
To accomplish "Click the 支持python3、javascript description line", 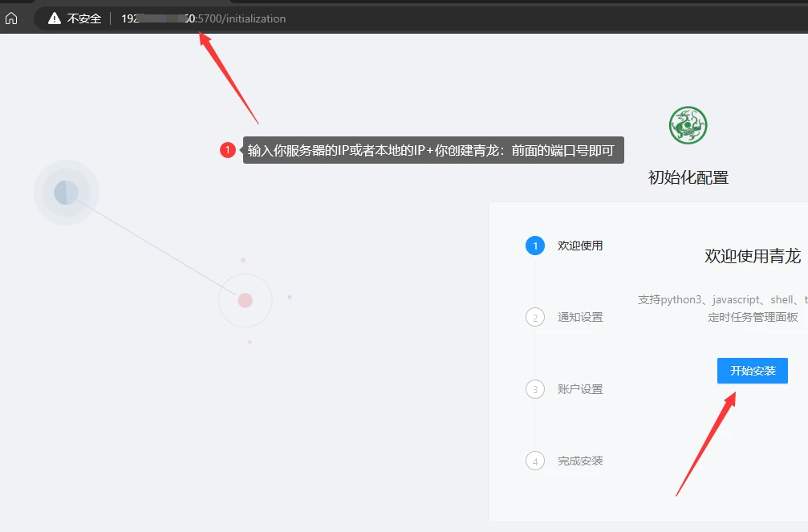I will coord(723,299).
